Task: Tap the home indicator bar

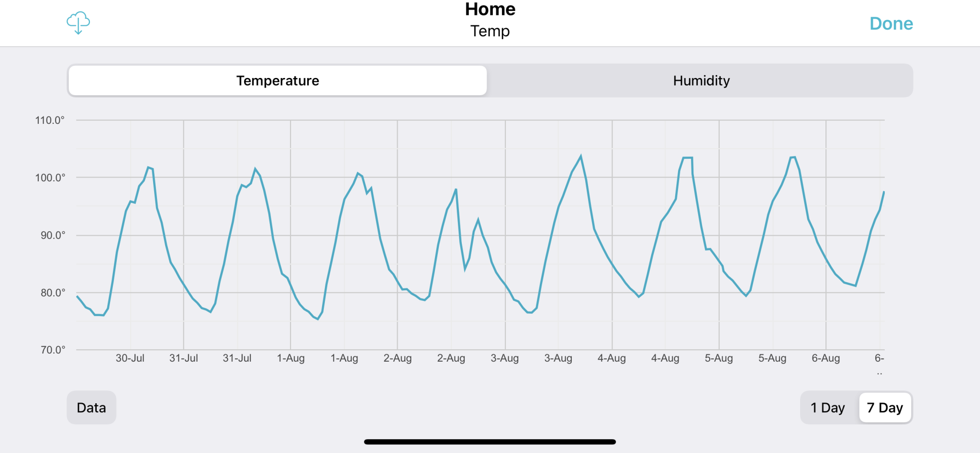Action: tap(490, 442)
